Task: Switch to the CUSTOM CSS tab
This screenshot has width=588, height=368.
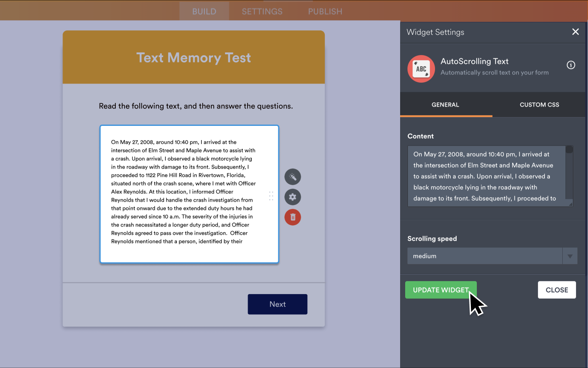Action: (539, 104)
